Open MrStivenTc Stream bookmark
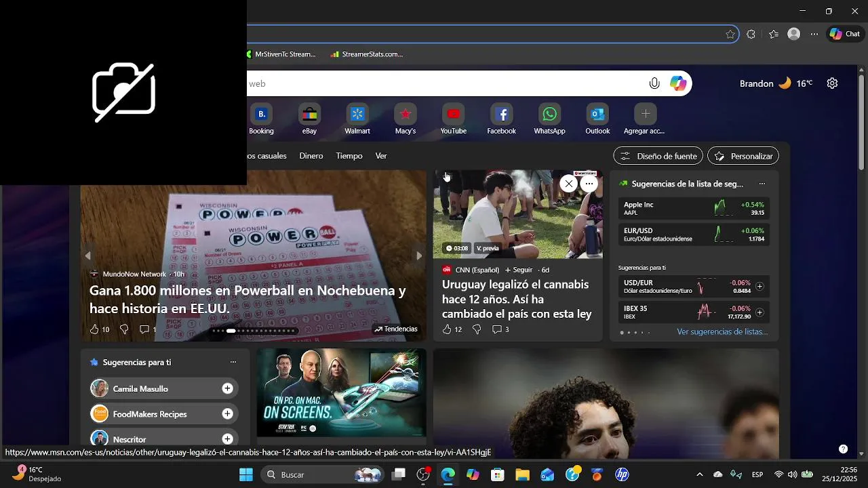 tap(281, 54)
